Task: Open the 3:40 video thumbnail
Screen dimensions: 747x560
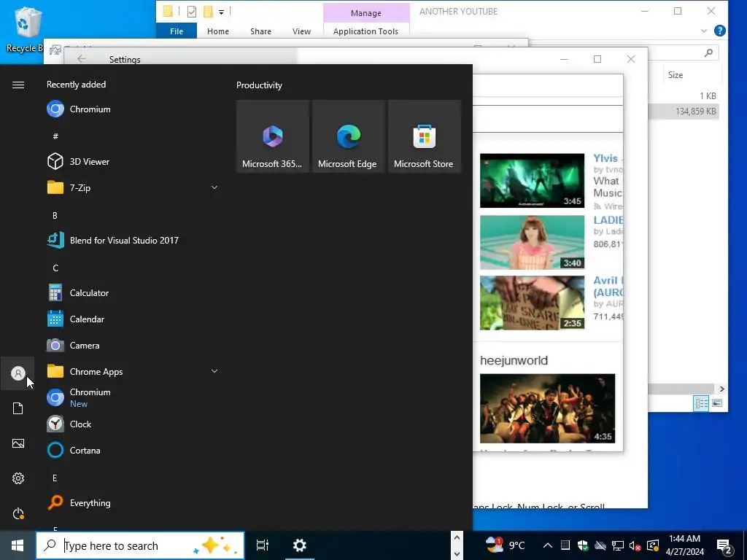Action: [532, 242]
